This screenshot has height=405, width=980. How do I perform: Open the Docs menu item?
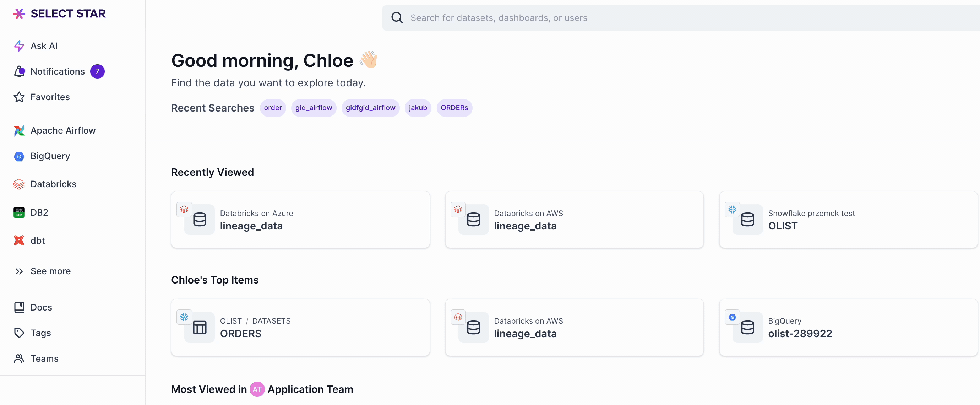(41, 307)
